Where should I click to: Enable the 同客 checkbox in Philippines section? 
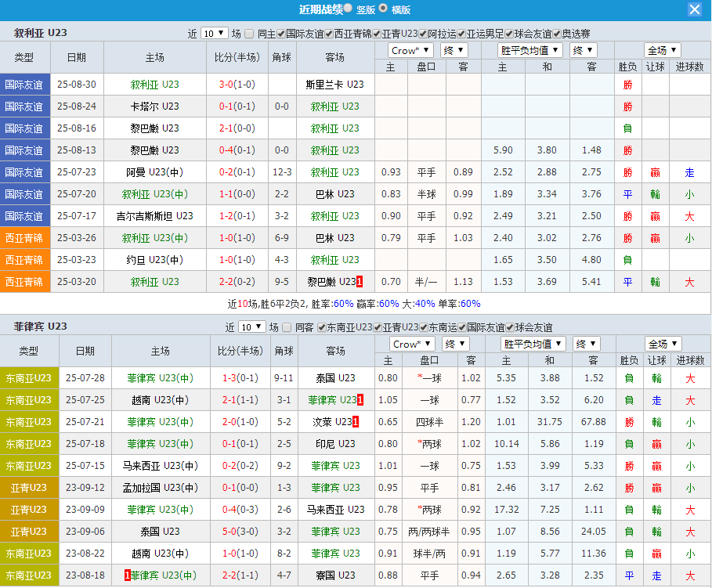[287, 329]
